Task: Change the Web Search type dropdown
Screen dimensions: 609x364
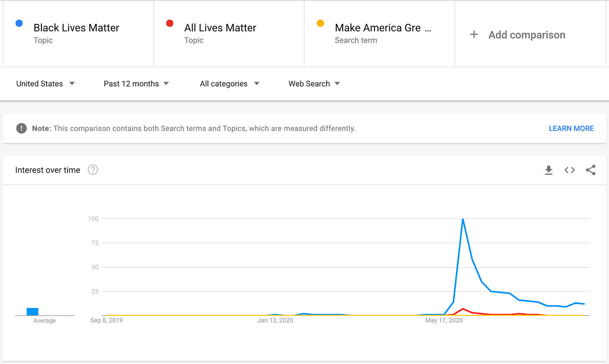Action: pyautogui.click(x=314, y=83)
